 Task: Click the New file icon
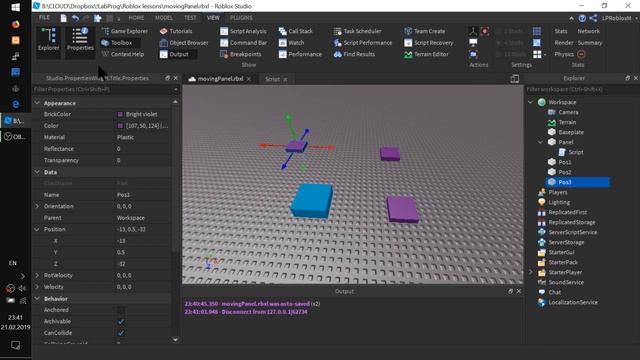pyautogui.click(x=63, y=18)
